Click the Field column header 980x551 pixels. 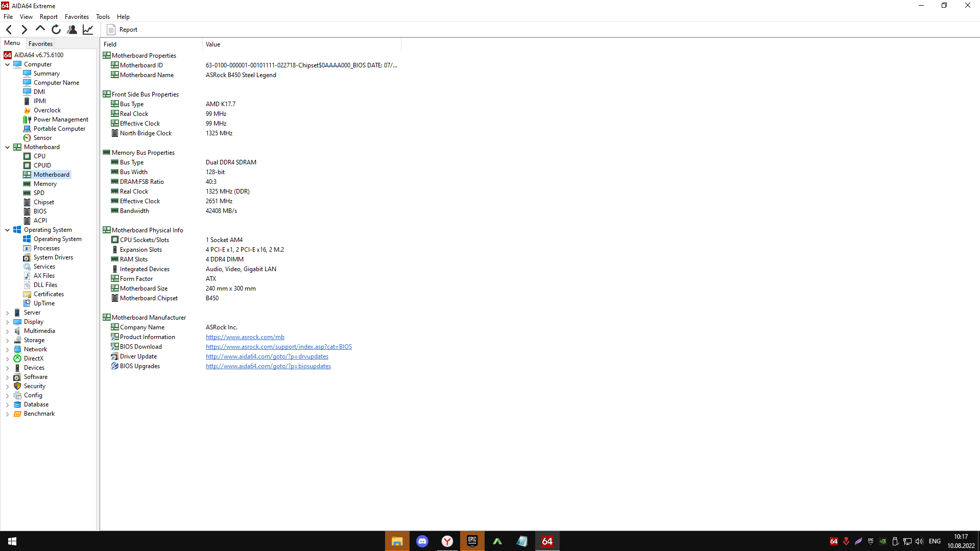tap(152, 44)
